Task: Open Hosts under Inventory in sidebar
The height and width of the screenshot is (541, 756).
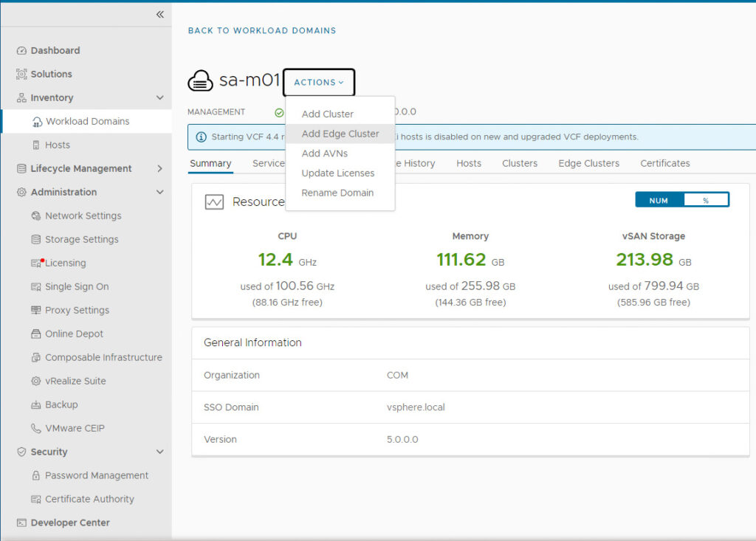Action: pos(58,145)
